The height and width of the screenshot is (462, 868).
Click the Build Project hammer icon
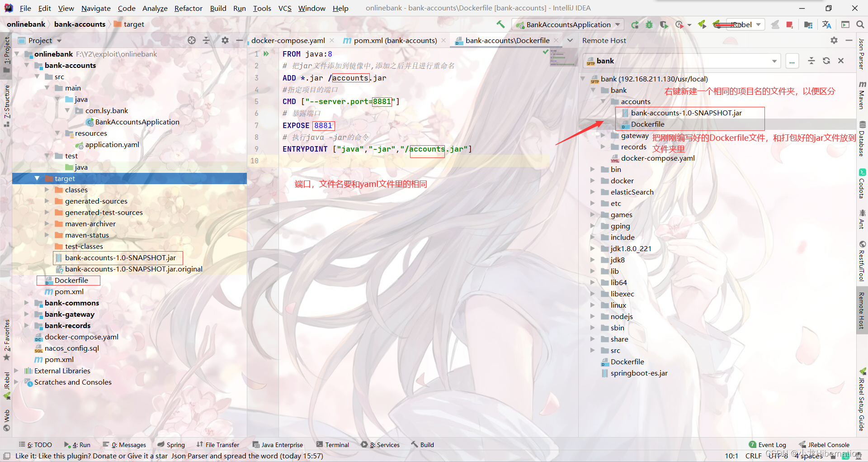(500, 24)
